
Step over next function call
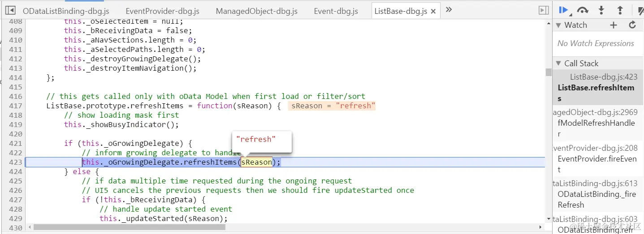583,10
